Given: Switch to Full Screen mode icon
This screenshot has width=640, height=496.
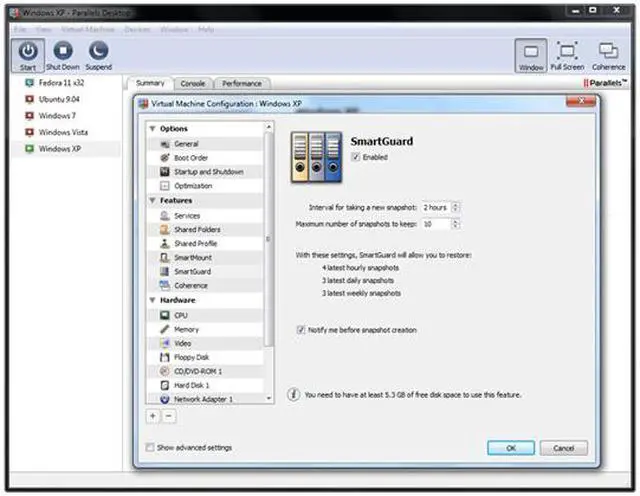Looking at the screenshot, I should click(x=567, y=51).
